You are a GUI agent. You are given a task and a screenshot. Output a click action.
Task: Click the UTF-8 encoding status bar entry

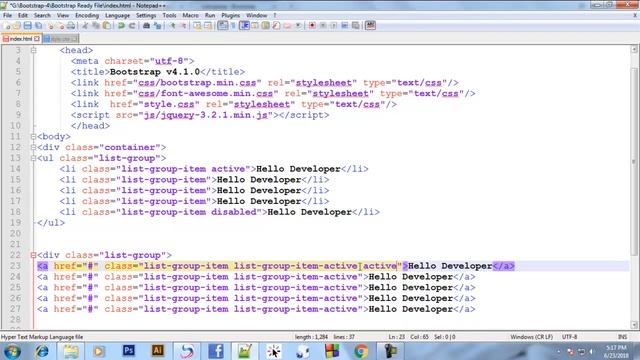tap(569, 337)
